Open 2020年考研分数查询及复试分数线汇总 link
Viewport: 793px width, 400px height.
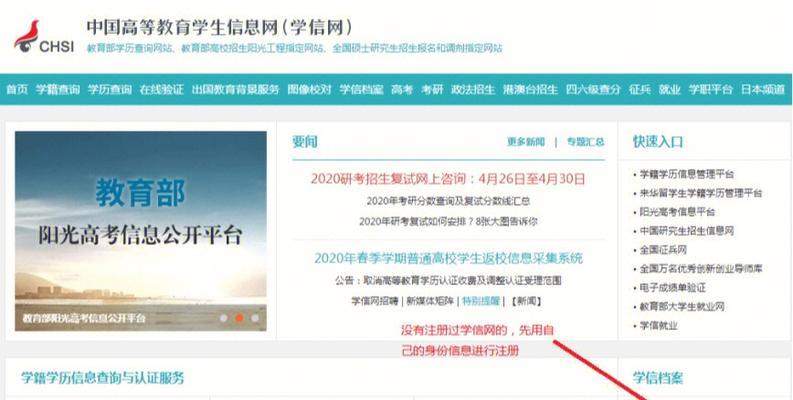448,201
